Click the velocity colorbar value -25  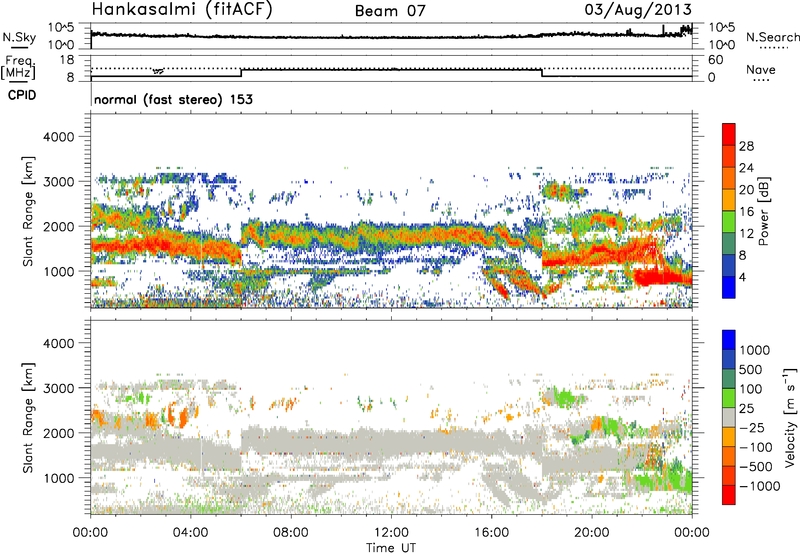tap(752, 427)
